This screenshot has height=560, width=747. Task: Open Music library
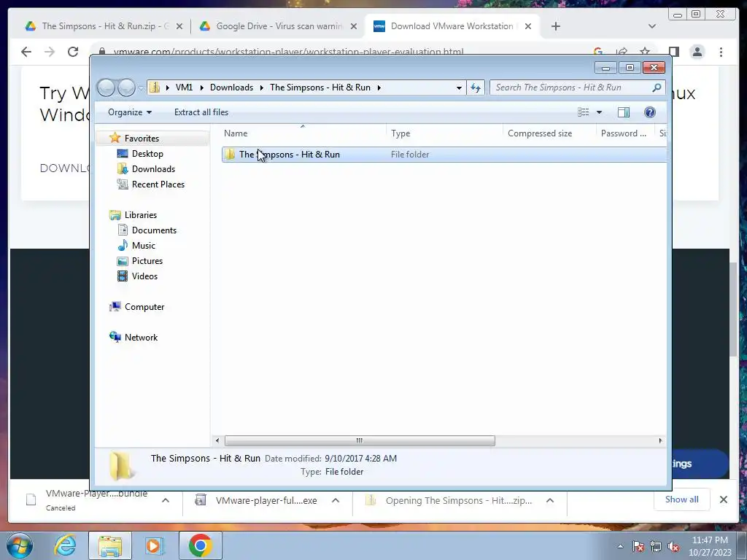click(144, 246)
